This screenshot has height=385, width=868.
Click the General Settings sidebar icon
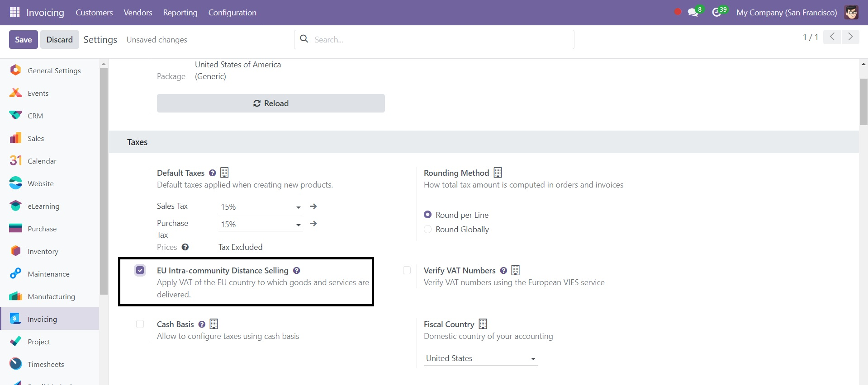click(15, 70)
